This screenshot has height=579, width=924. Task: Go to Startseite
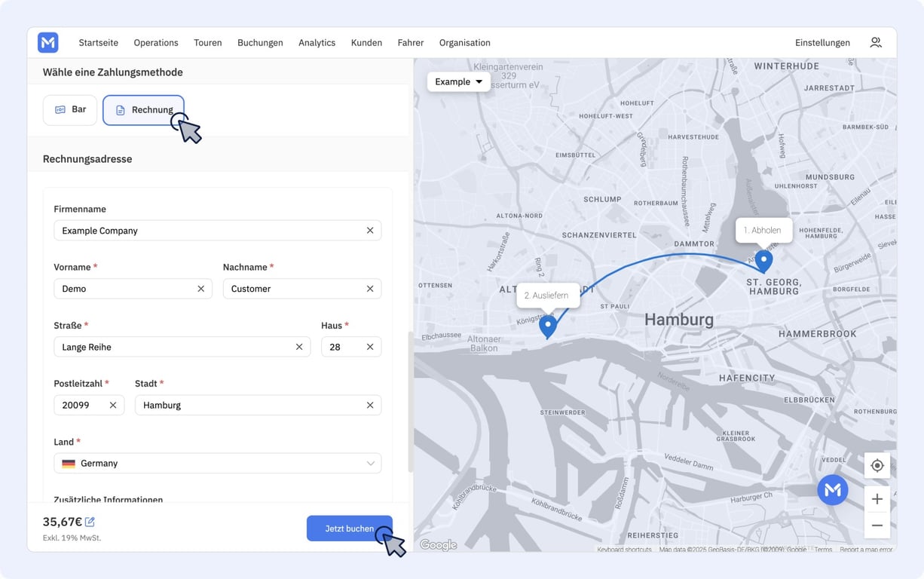point(99,43)
